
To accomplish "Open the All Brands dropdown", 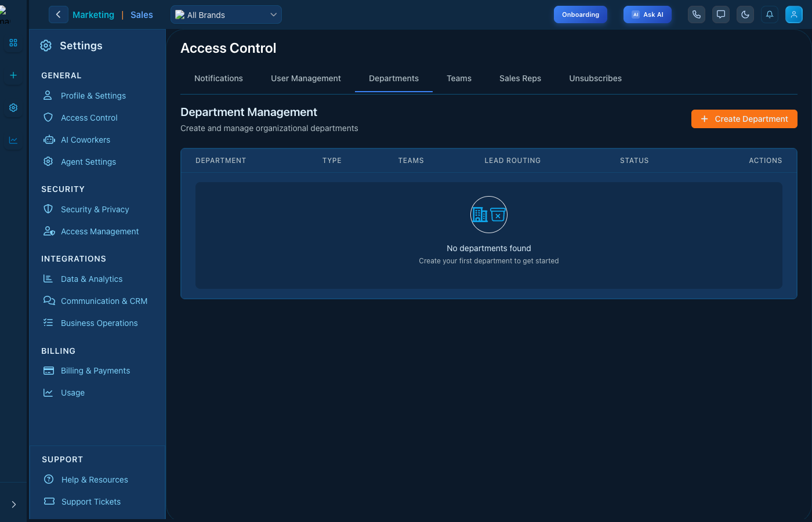I will pos(226,14).
